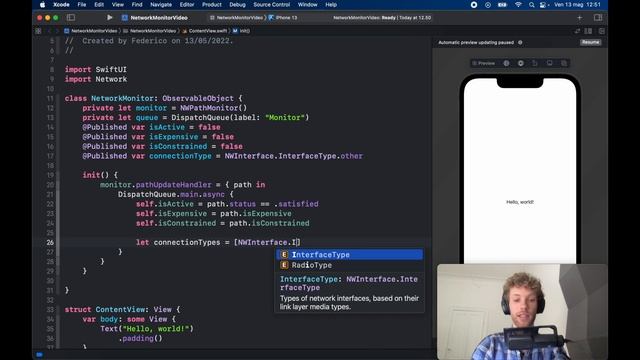Open the Product menu
640x360 pixels.
pyautogui.click(x=212, y=4)
